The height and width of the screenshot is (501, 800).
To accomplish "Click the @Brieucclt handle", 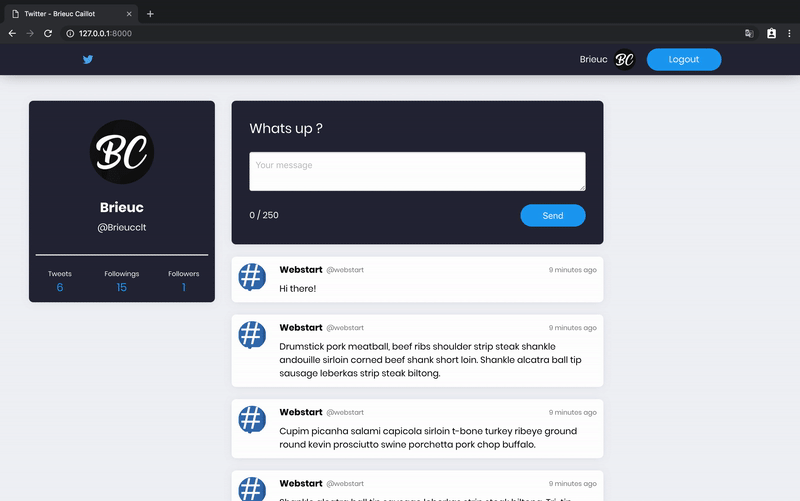I will click(121, 228).
